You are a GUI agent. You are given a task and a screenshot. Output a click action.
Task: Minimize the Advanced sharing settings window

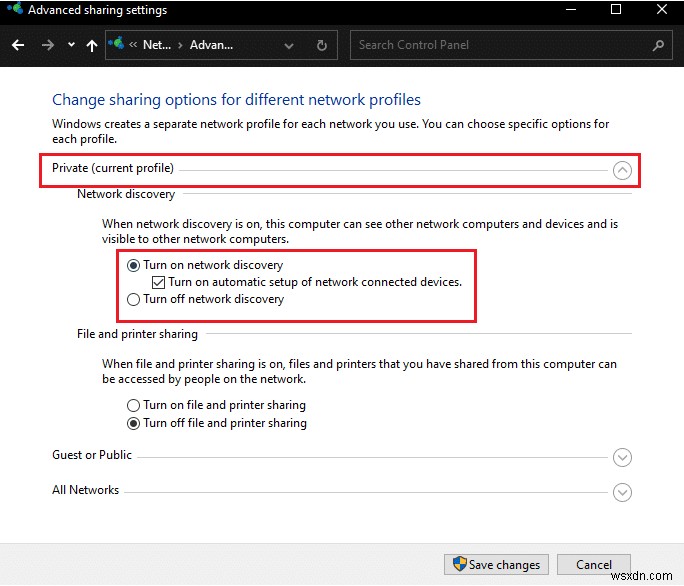(x=571, y=9)
